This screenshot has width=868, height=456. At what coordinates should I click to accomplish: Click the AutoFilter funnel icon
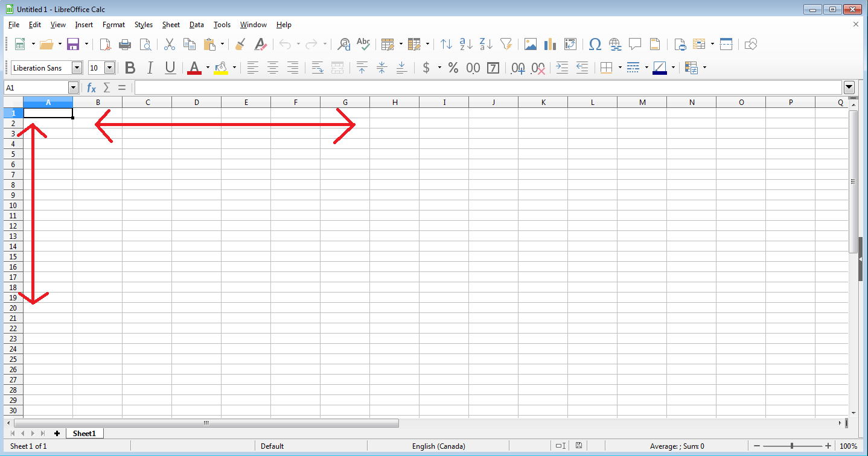point(506,44)
